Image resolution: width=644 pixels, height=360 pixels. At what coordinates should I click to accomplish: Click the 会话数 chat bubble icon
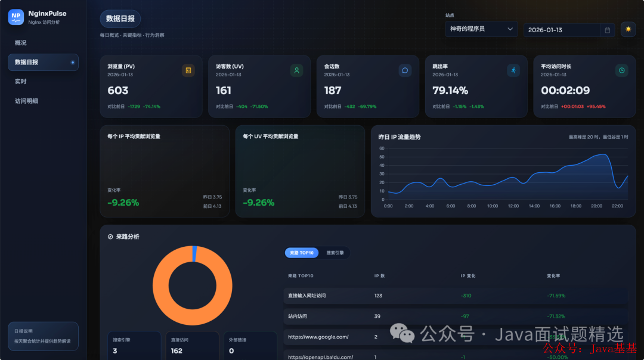pyautogui.click(x=405, y=70)
